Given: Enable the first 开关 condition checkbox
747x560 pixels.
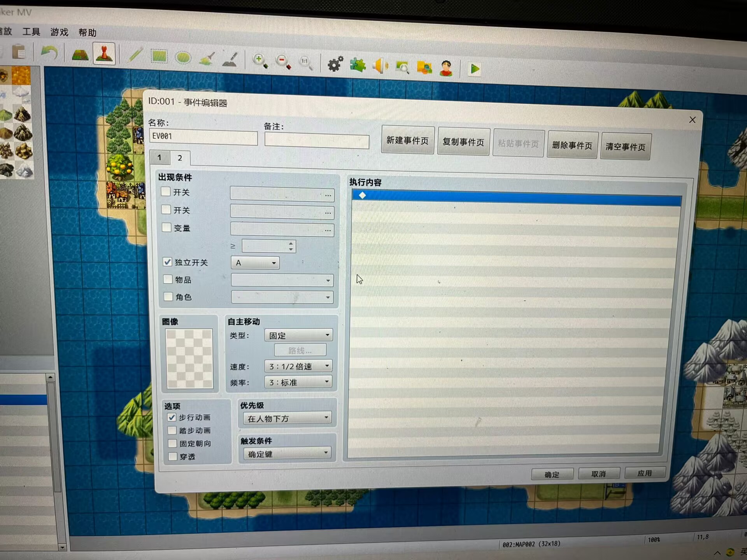Looking at the screenshot, I should (x=166, y=191).
